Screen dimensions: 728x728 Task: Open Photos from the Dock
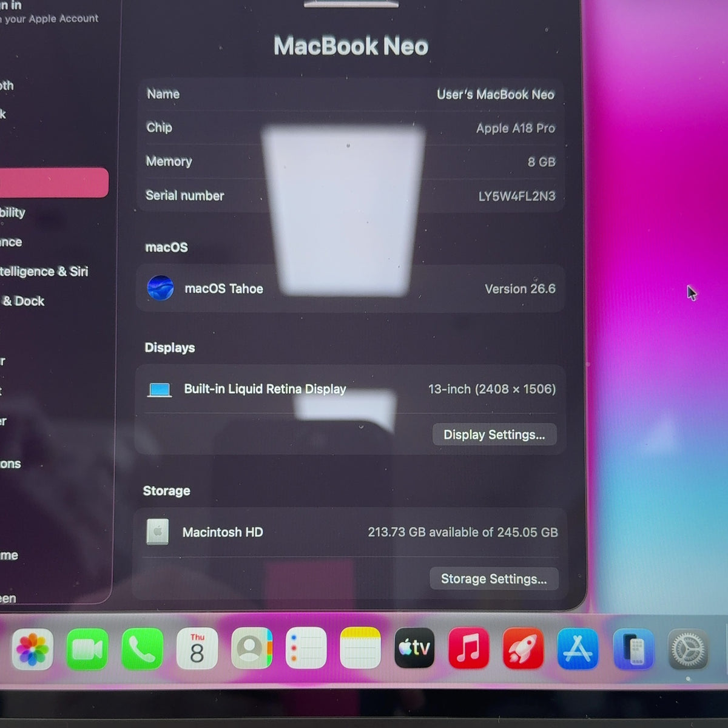tap(33, 649)
